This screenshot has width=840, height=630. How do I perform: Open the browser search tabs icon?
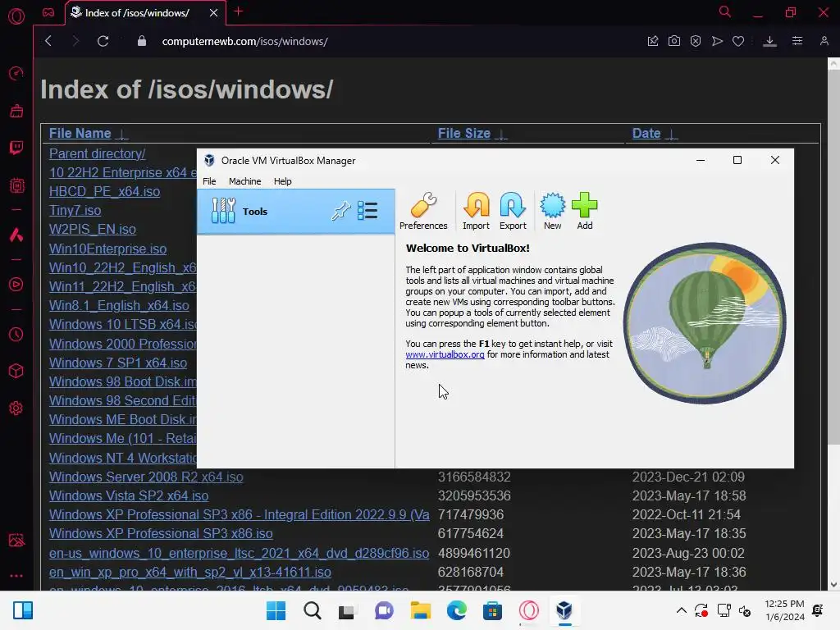[725, 11]
